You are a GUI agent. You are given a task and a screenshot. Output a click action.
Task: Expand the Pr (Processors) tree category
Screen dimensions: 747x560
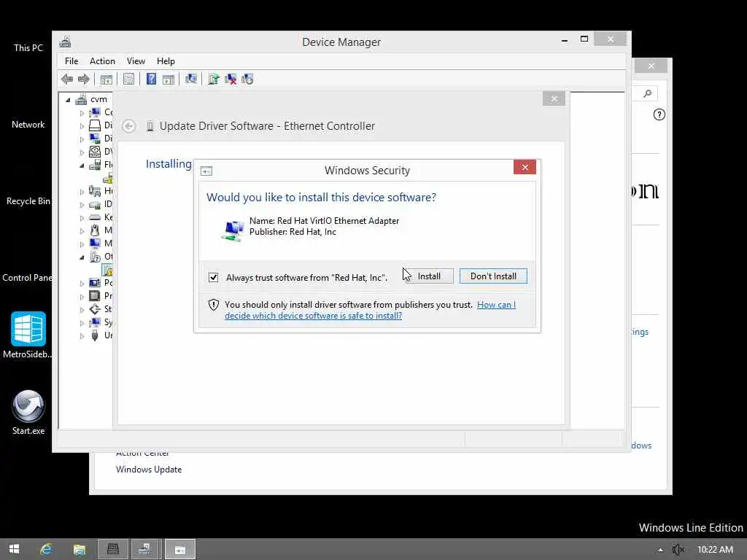[82, 296]
